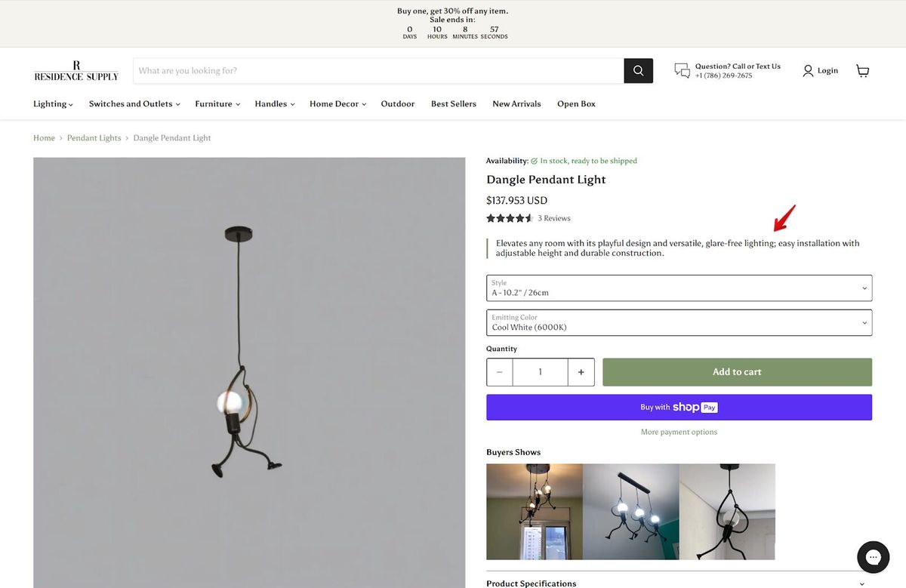906x588 pixels.
Task: Click the Login user icon
Action: tap(808, 70)
